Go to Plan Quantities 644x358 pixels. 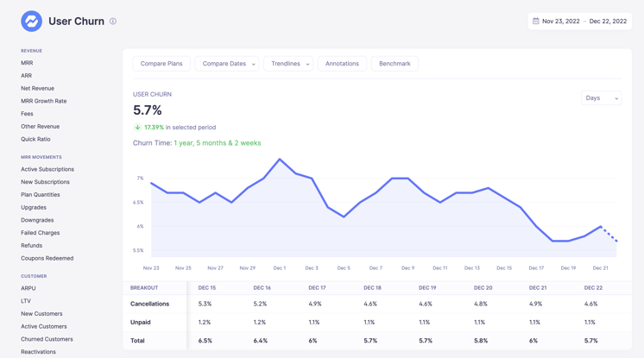(41, 195)
